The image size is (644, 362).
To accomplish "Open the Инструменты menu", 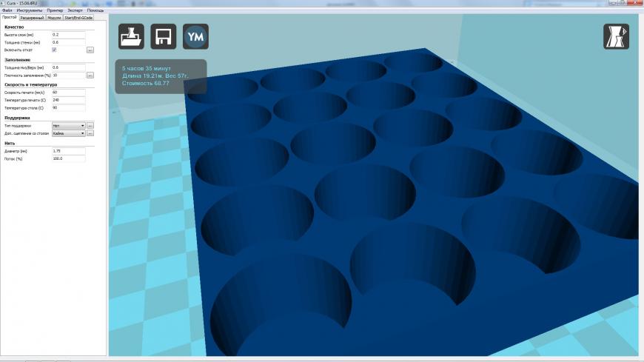I will point(30,10).
